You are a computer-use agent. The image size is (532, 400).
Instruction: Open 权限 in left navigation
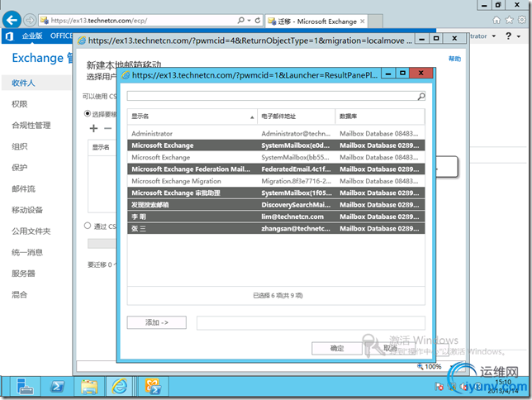pos(19,104)
